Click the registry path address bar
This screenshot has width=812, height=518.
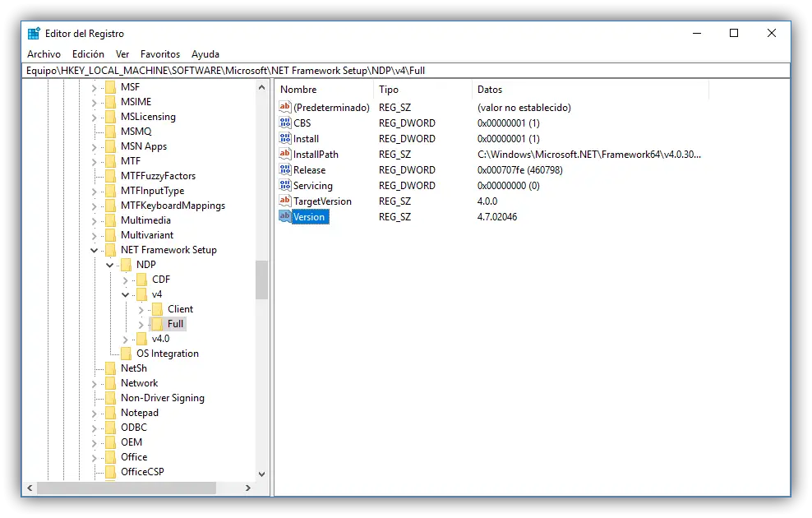(x=406, y=71)
